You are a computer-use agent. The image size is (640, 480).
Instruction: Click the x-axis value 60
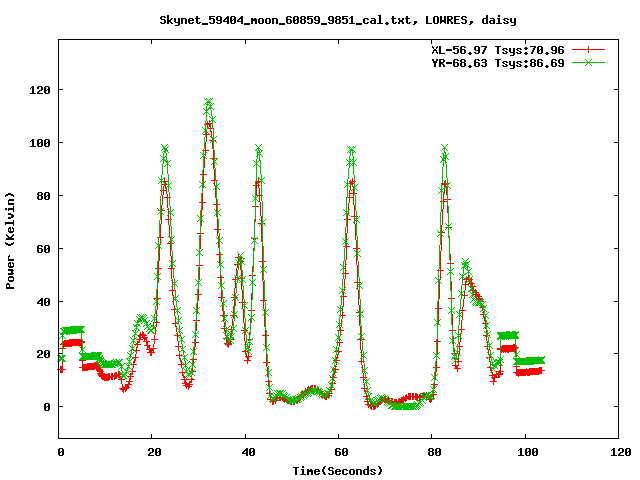click(x=341, y=452)
